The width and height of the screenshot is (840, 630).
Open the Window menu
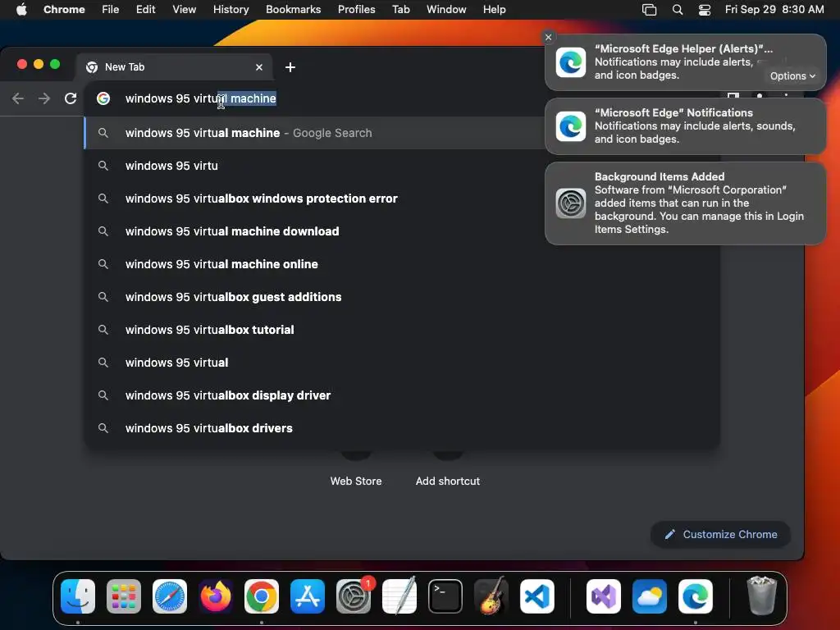tap(446, 10)
